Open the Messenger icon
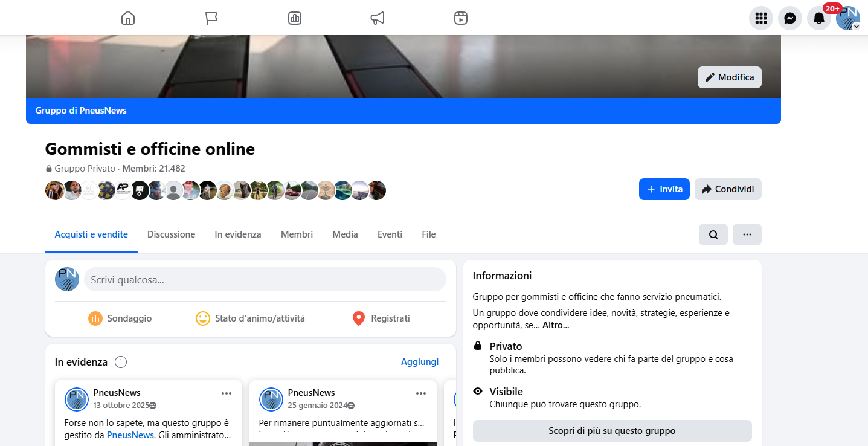The width and height of the screenshot is (868, 446). [790, 18]
